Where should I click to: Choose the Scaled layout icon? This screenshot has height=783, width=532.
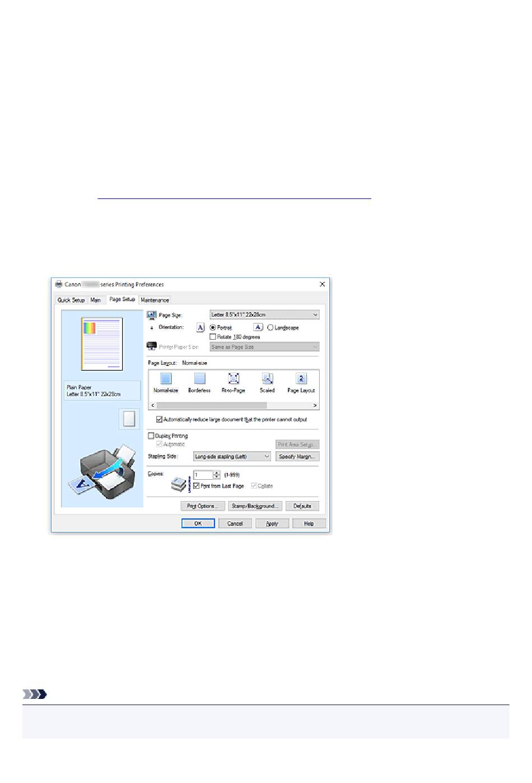coord(267,379)
